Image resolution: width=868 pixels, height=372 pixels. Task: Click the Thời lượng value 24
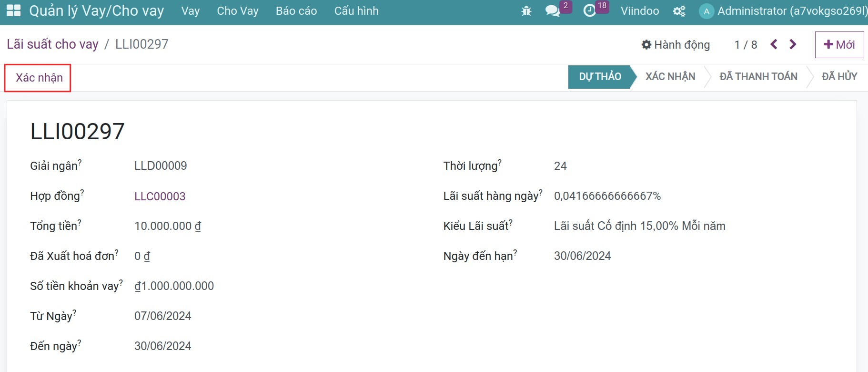pos(560,166)
